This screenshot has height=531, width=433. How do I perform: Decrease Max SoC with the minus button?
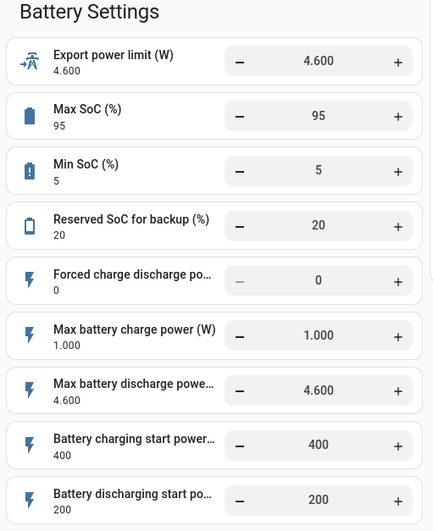pyautogui.click(x=240, y=117)
